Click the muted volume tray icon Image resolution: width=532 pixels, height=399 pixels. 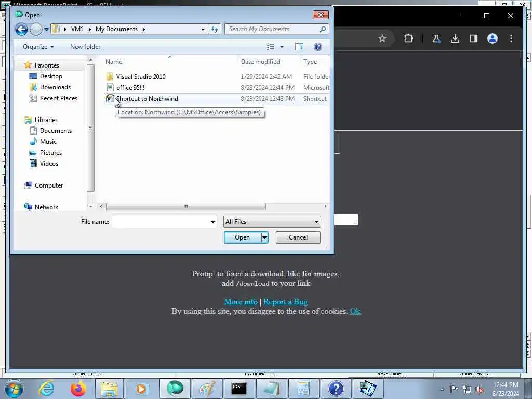(x=480, y=390)
